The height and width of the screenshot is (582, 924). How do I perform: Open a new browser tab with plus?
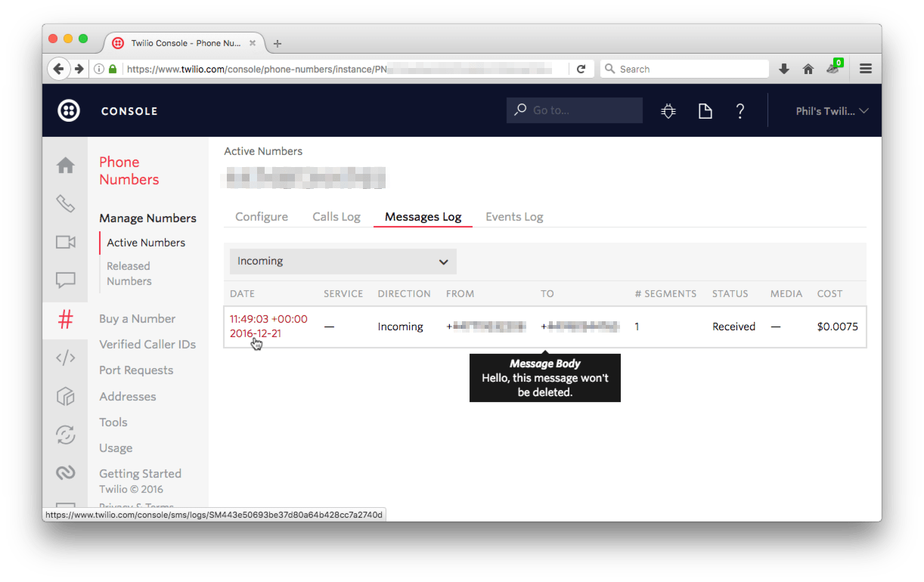(278, 43)
